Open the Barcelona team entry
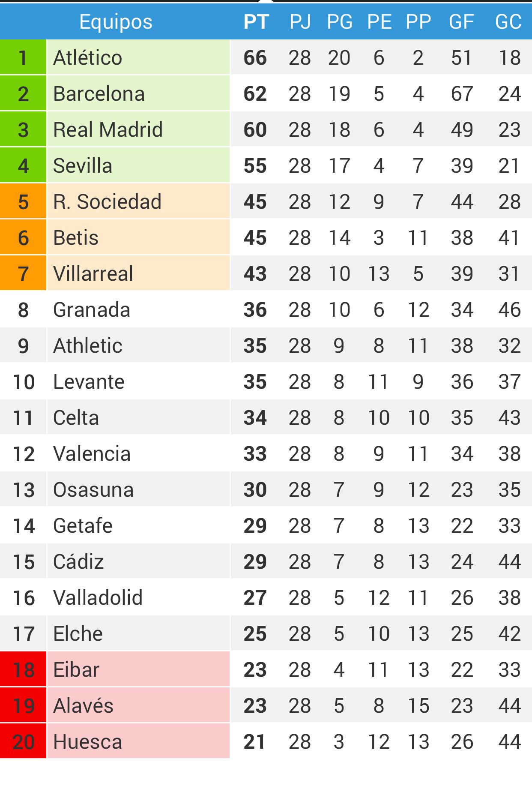Image resolution: width=532 pixels, height=804 pixels. [x=266, y=93]
